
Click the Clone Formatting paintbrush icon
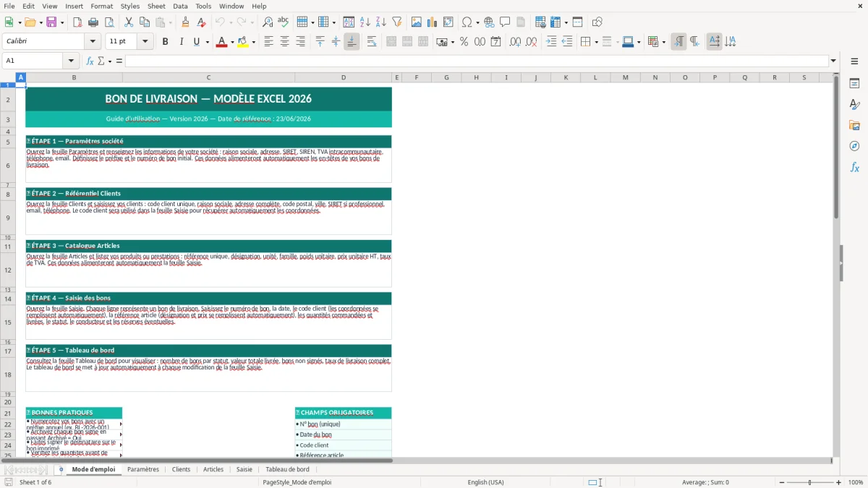(x=186, y=22)
